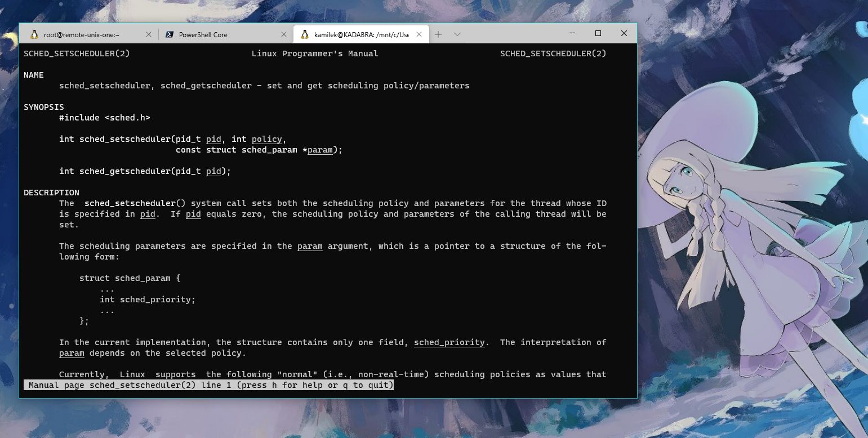The width and height of the screenshot is (868, 438).
Task: Click the 'int sched_getscheduler(pid_t pid);' line
Action: pos(145,171)
